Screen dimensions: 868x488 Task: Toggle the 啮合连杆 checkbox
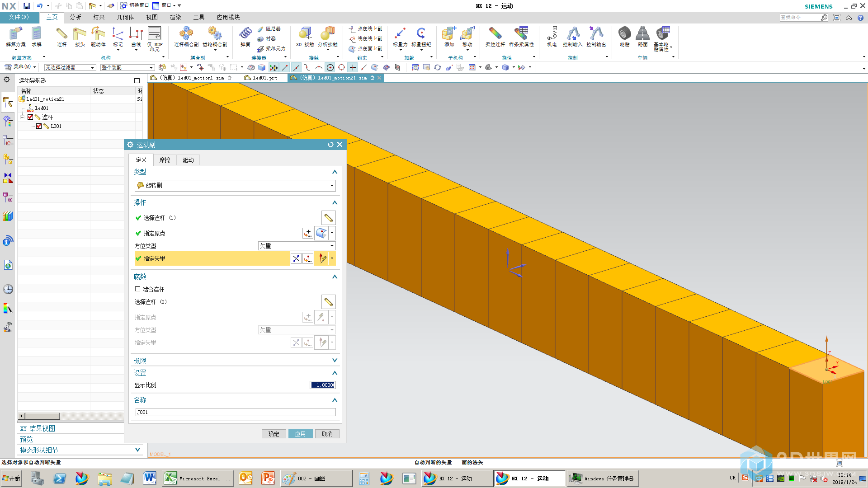click(x=137, y=289)
